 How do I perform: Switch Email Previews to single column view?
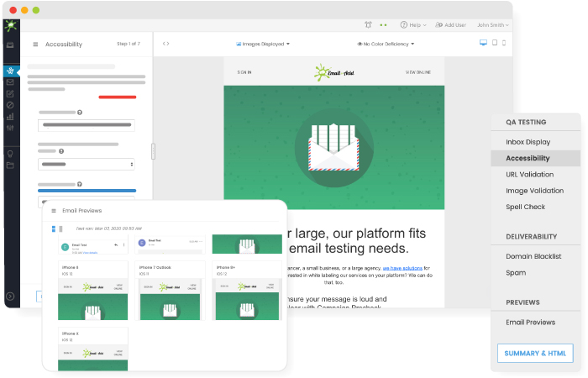click(60, 228)
